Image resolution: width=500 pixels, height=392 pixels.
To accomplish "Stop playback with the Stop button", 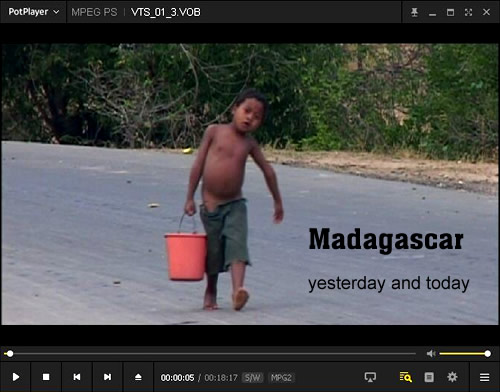I will coord(46,377).
